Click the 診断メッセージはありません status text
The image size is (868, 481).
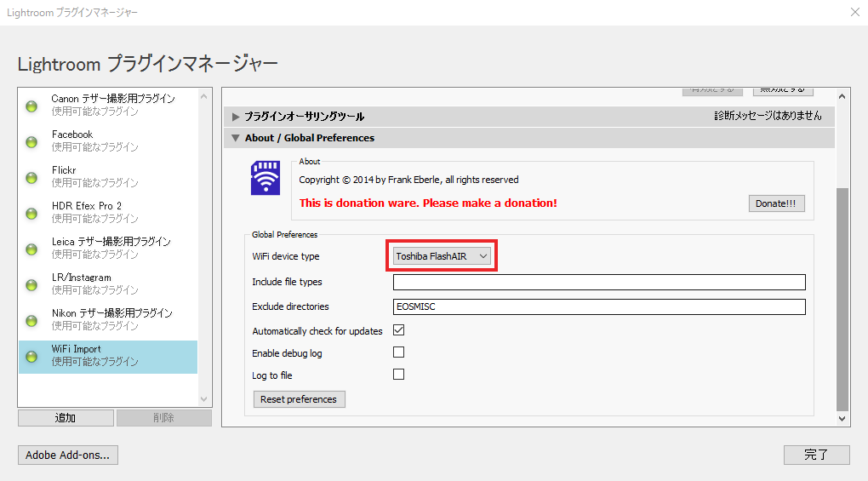click(768, 116)
